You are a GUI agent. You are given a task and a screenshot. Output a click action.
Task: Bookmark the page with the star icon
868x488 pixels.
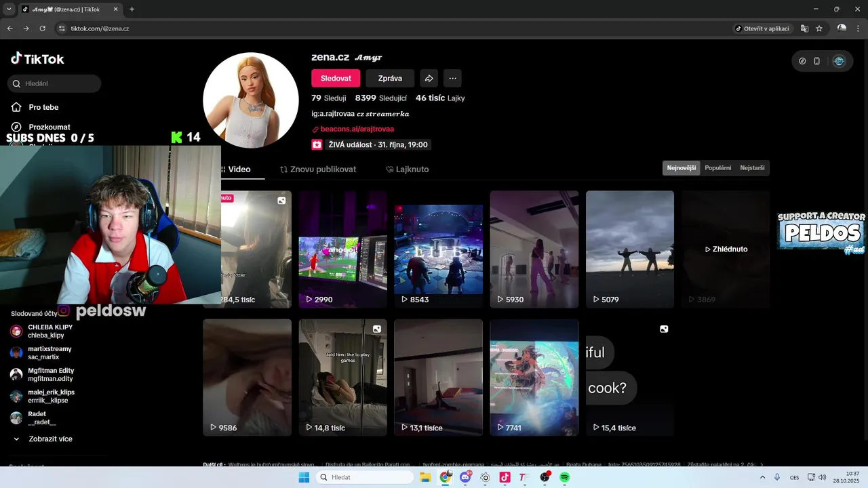819,28
